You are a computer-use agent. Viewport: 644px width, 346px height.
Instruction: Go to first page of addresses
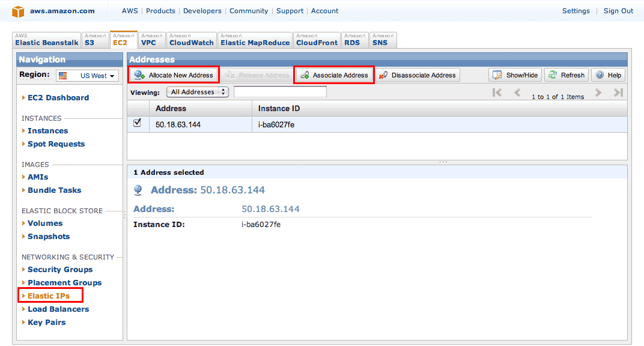coord(497,93)
